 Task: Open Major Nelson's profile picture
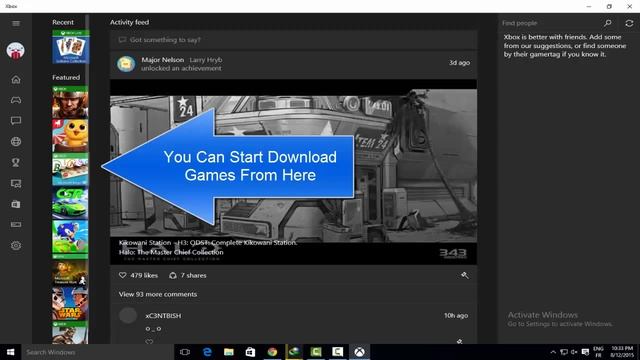(x=126, y=64)
